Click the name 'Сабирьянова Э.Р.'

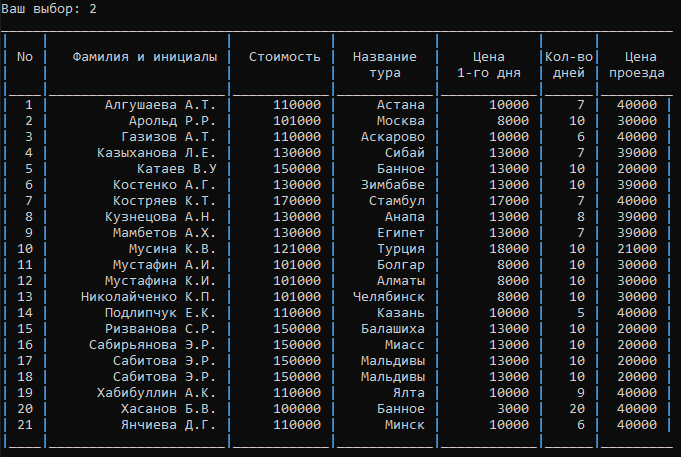(x=152, y=345)
